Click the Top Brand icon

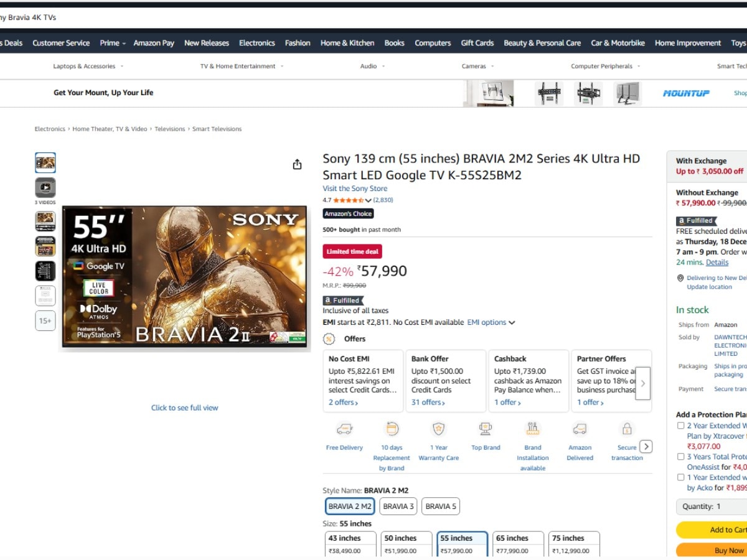(x=486, y=429)
